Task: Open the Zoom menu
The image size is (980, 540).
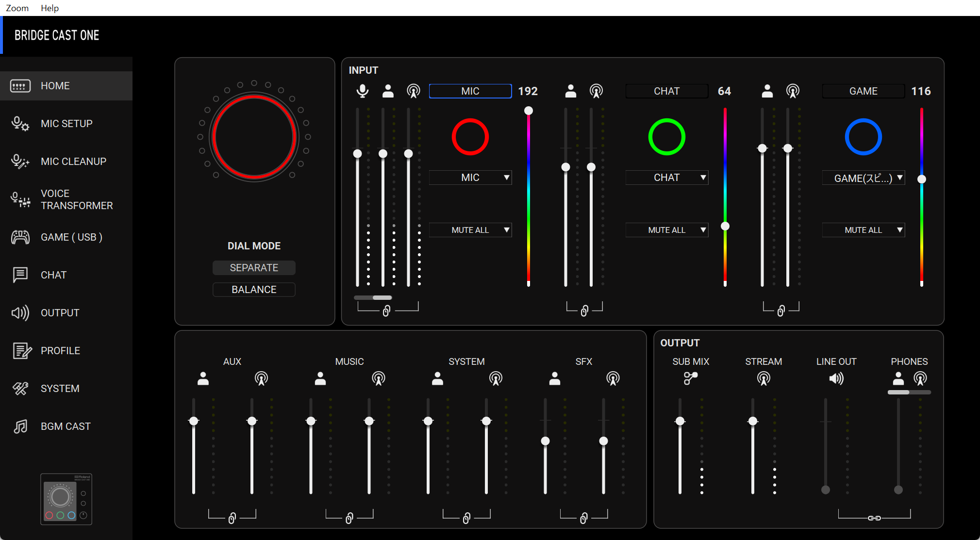Action: (17, 8)
